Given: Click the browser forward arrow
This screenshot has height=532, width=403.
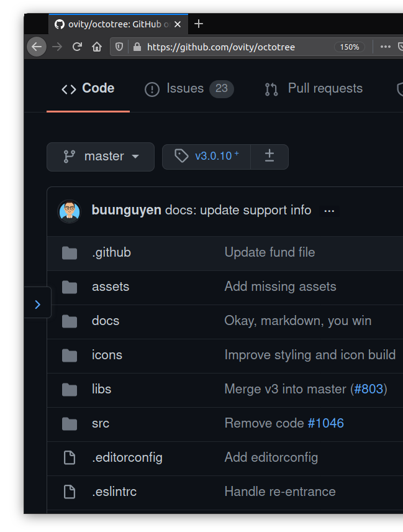Looking at the screenshot, I should (57, 47).
